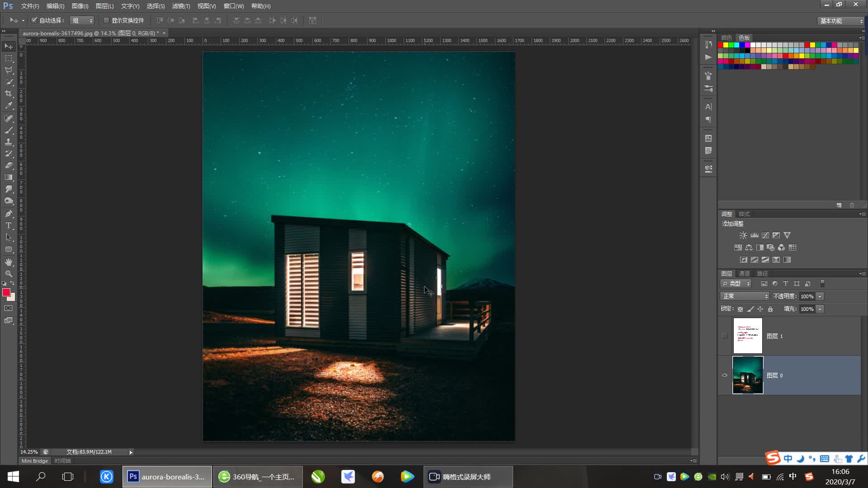Screen dimensions: 868x488
Task: Switch to the 通道 tab
Action: pos(744,273)
